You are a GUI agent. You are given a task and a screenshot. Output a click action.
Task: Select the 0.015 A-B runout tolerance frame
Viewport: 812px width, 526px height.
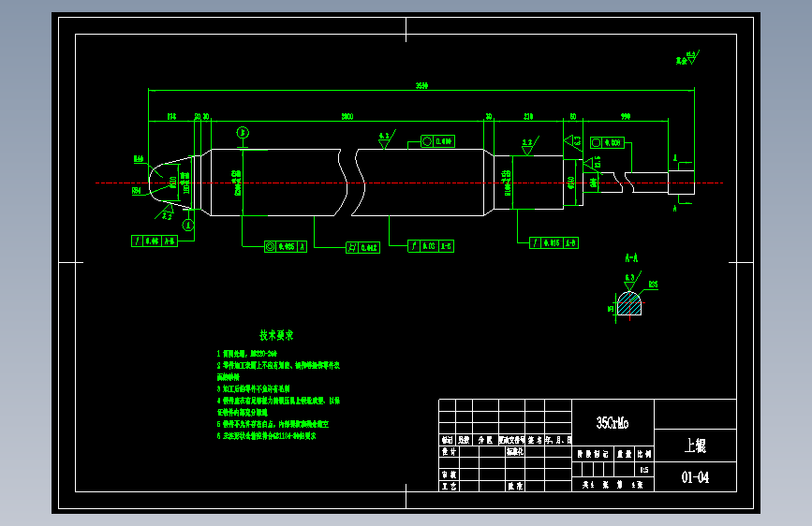(554, 242)
